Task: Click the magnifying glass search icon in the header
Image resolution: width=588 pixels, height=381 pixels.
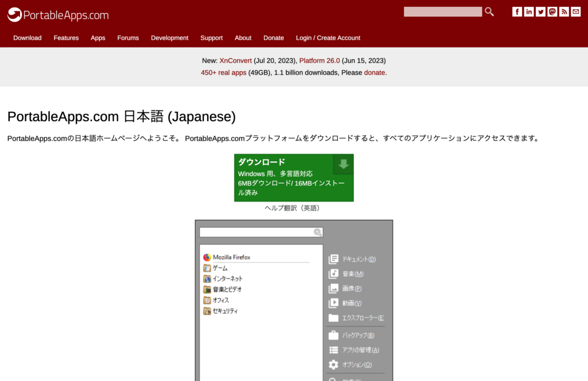Action: tap(489, 11)
